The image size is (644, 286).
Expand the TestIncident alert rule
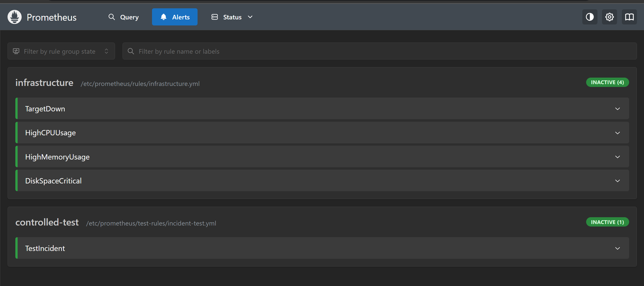322,248
